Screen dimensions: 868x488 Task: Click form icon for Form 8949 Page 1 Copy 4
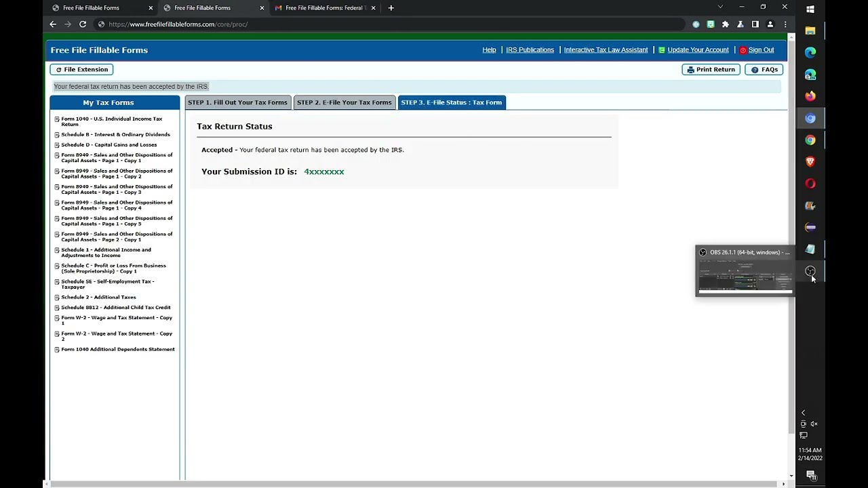point(57,203)
